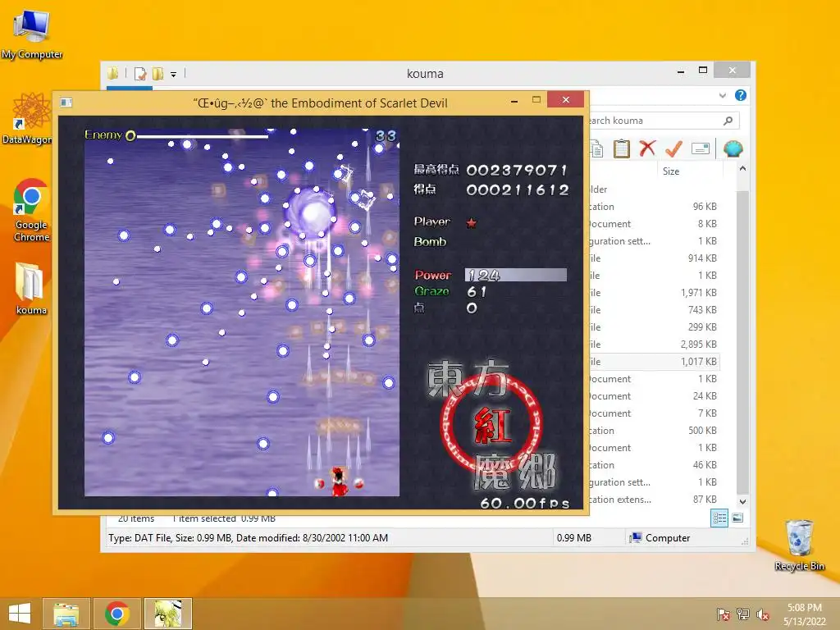
Task: Click the Action Center flag tray icon
Action: click(723, 614)
